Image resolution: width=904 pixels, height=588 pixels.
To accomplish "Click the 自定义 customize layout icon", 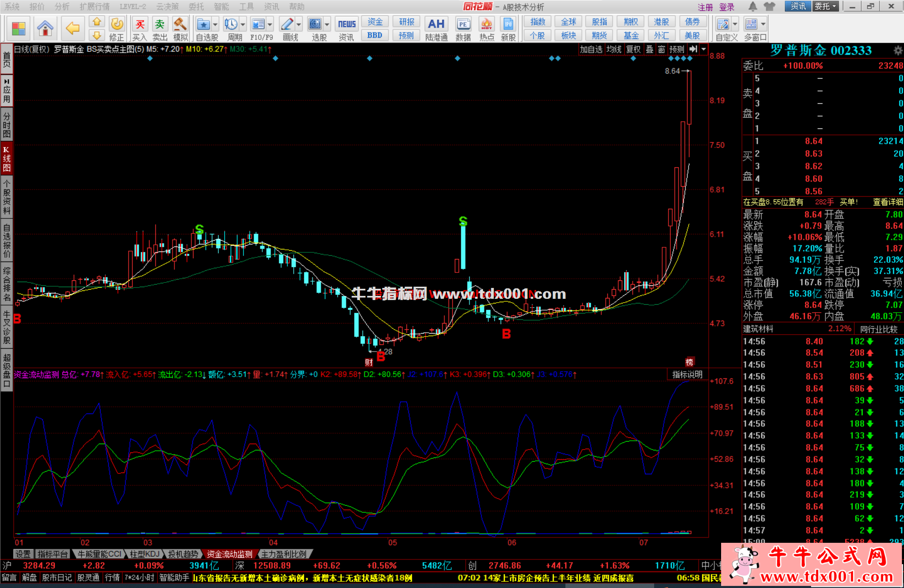I will (x=723, y=24).
